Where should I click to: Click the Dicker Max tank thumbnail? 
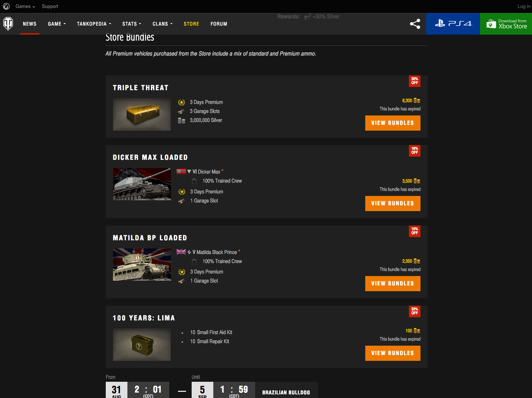(142, 184)
